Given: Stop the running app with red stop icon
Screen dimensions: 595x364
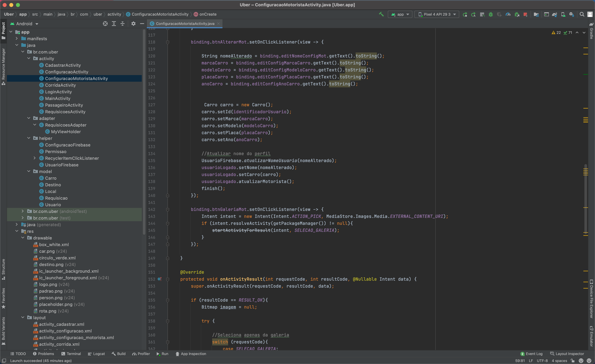Looking at the screenshot, I should (525, 14).
